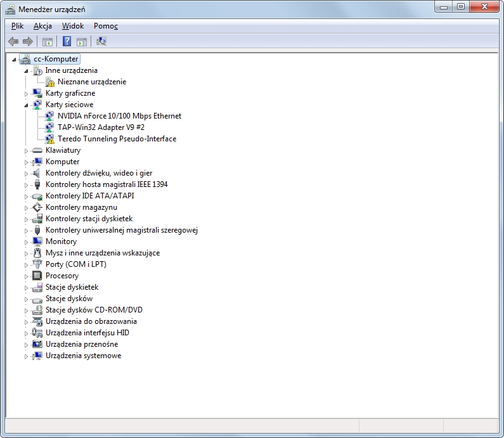Select Mysz i inne urządzenia wskazujące
Image resolution: width=504 pixels, height=438 pixels.
[103, 253]
